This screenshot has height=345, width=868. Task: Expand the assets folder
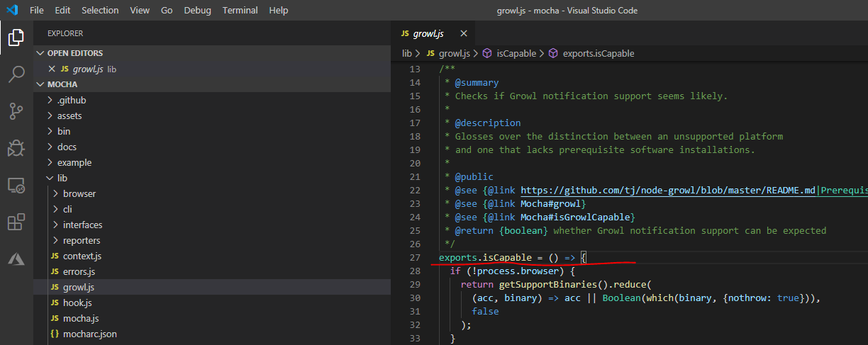point(212,115)
